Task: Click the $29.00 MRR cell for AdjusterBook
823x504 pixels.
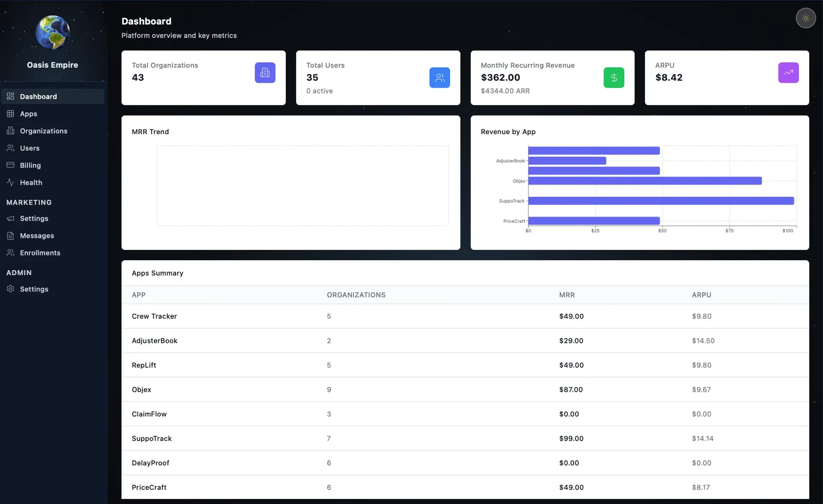Action: pyautogui.click(x=571, y=341)
